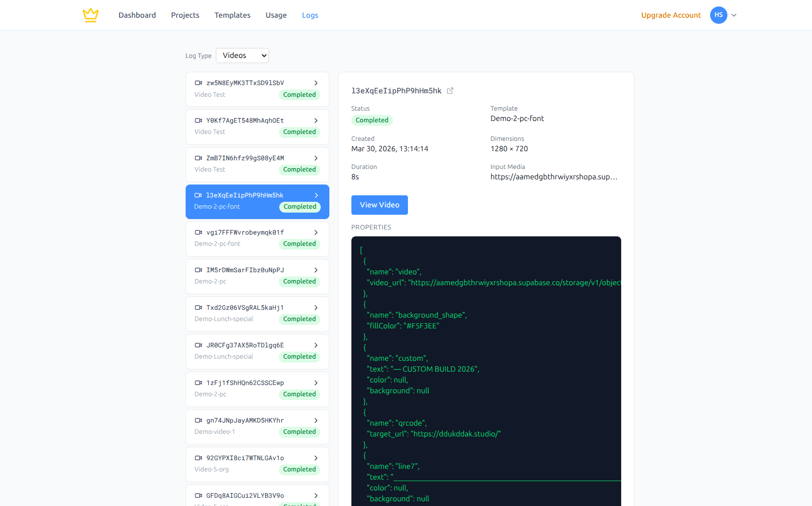The height and width of the screenshot is (506, 812).
Task: Open the Usage menu item
Action: pyautogui.click(x=276, y=15)
